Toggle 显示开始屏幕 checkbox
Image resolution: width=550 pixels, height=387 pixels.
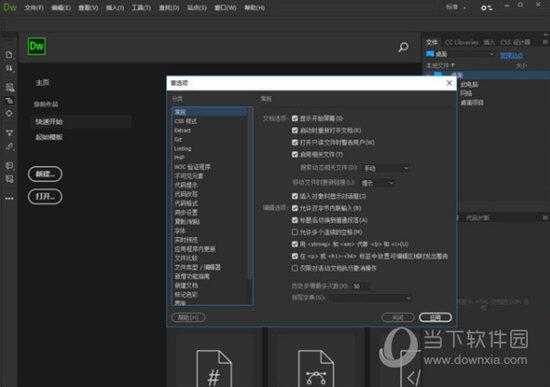295,119
